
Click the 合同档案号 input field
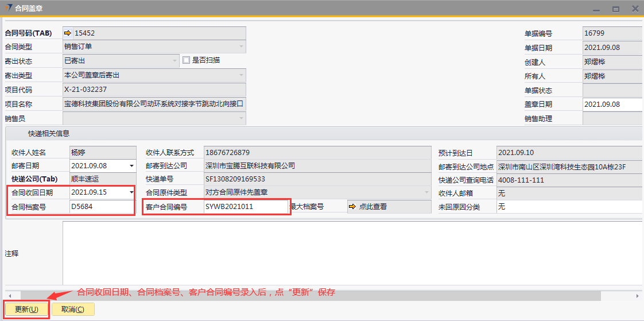pos(100,206)
